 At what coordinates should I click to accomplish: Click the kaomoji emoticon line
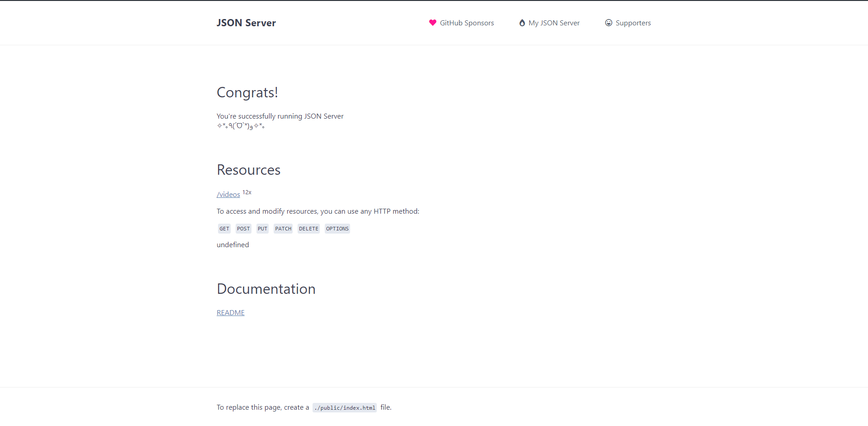tap(241, 126)
